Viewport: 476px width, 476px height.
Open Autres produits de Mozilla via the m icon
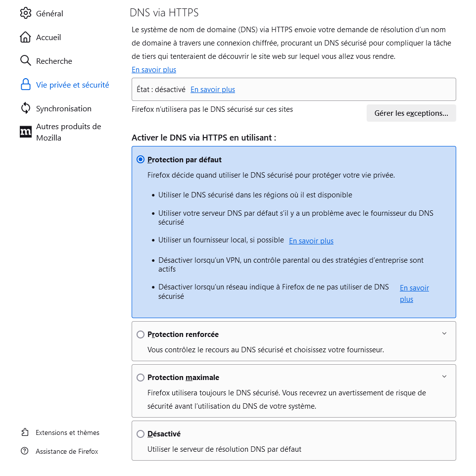click(x=26, y=132)
